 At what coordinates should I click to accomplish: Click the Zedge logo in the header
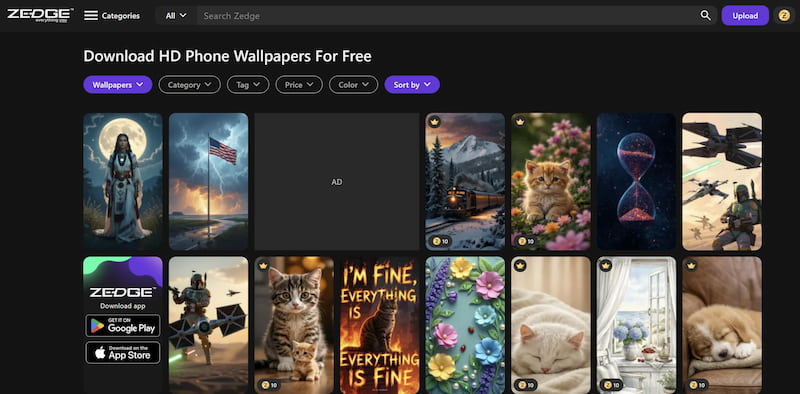pyautogui.click(x=40, y=15)
